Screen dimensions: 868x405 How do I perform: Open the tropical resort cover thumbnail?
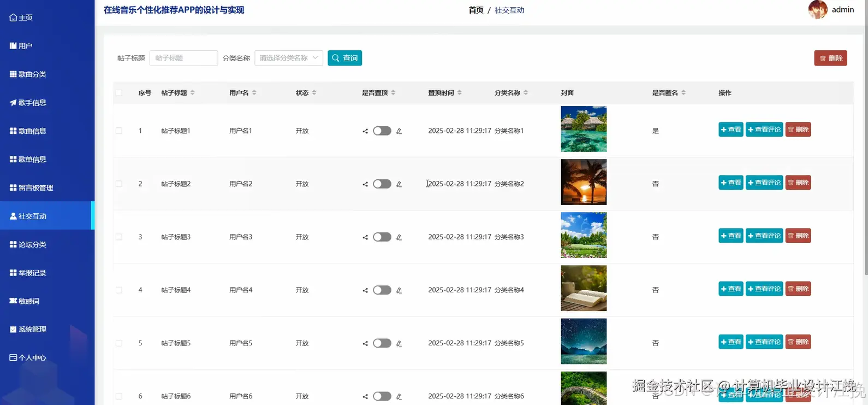[x=584, y=129]
